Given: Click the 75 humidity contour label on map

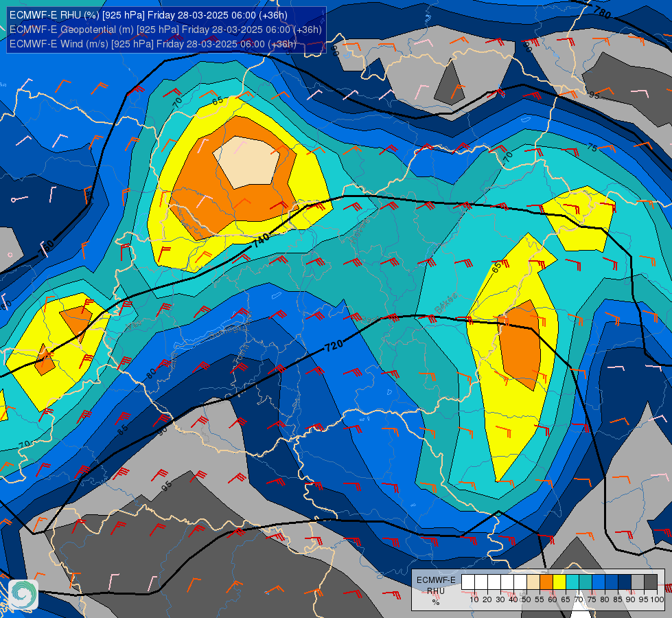Looking at the screenshot, I should tap(592, 148).
